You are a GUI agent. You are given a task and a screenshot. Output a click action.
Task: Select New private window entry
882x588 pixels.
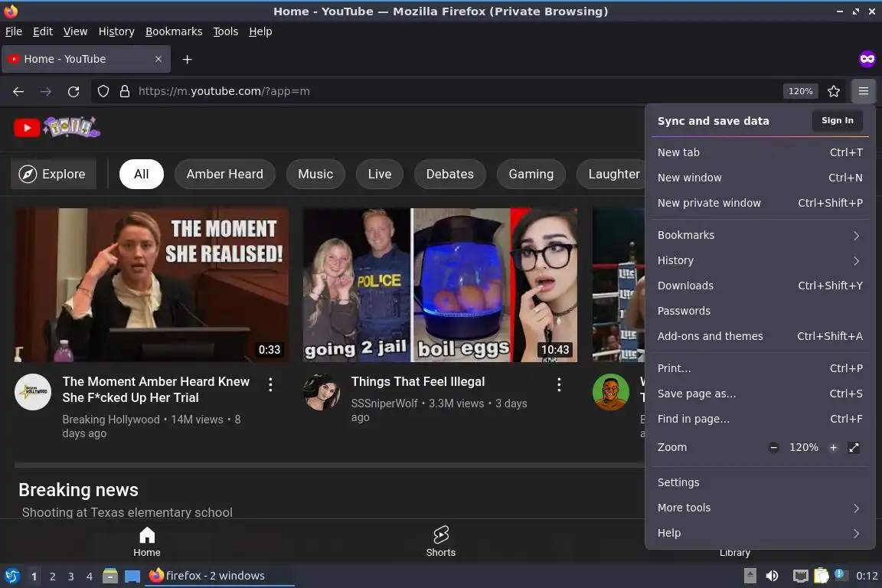[759, 203]
